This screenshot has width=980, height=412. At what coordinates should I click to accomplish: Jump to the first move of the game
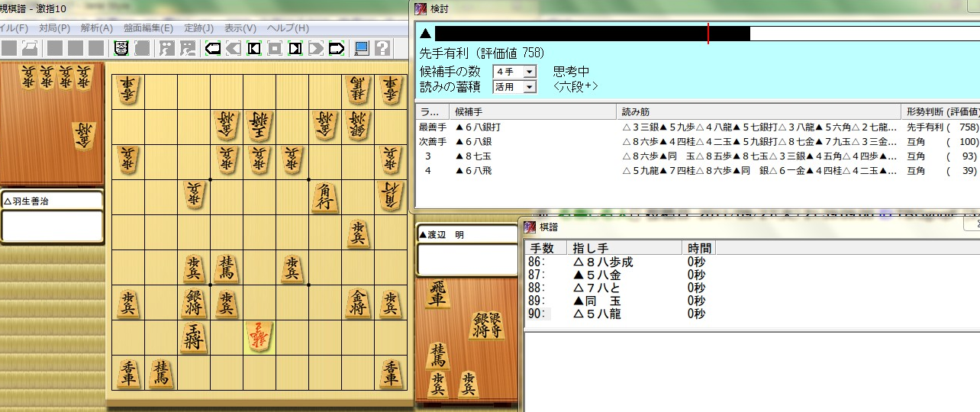[x=254, y=49]
